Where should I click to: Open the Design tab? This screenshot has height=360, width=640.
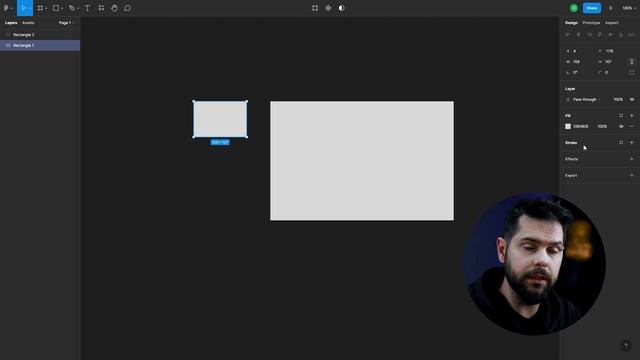pos(571,23)
